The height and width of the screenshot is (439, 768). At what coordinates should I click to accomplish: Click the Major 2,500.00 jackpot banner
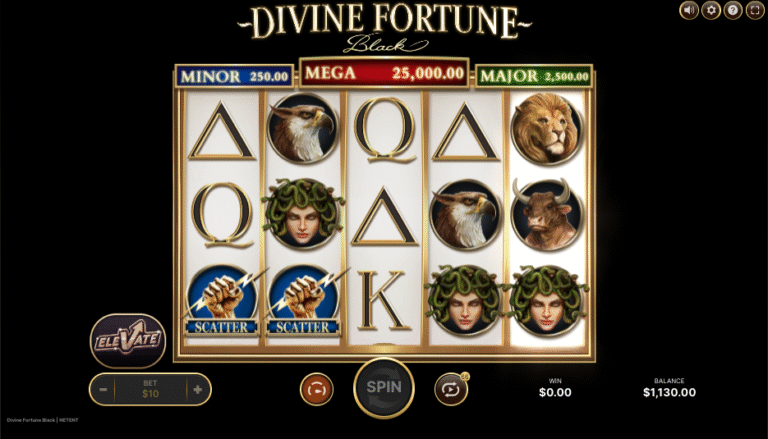(x=534, y=76)
